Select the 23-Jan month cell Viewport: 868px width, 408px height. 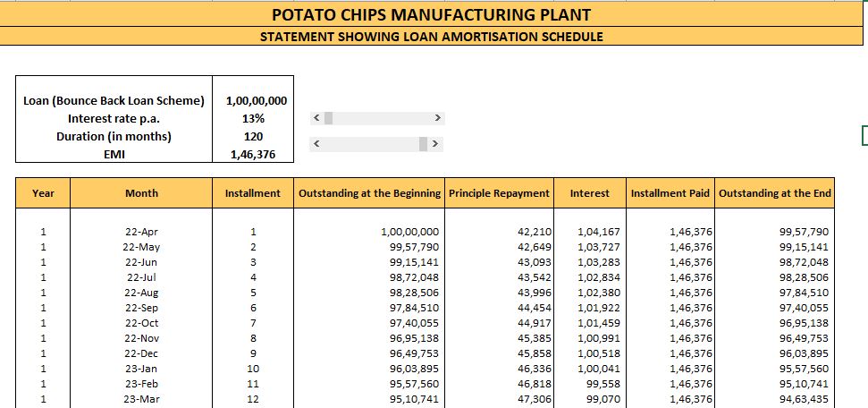coord(141,369)
